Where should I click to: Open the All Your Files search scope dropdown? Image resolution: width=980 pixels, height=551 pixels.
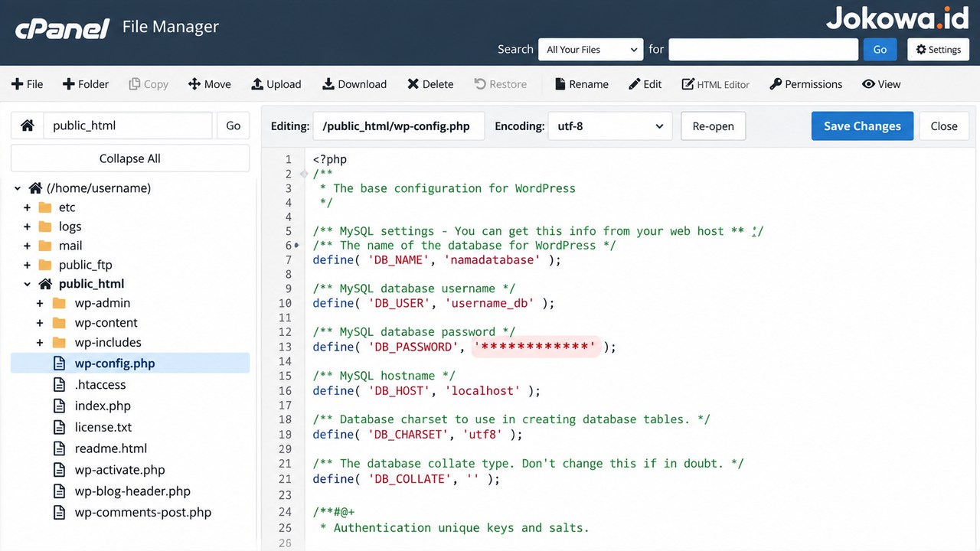[590, 49]
